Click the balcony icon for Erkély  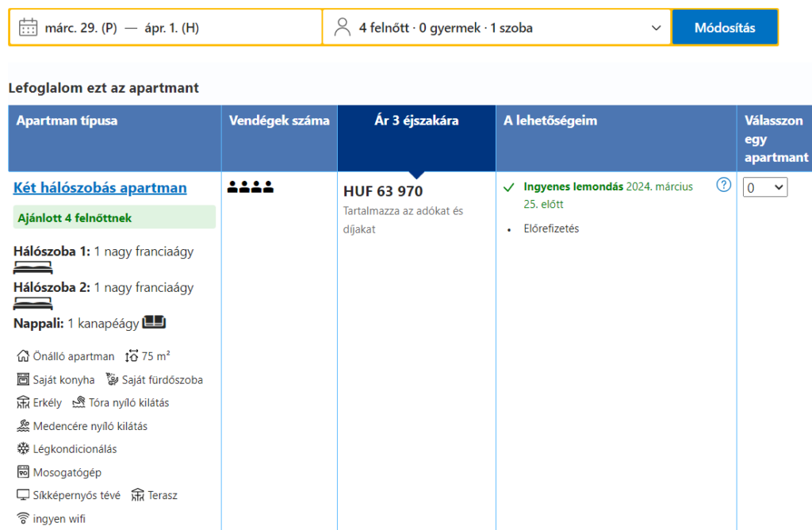[x=23, y=402]
